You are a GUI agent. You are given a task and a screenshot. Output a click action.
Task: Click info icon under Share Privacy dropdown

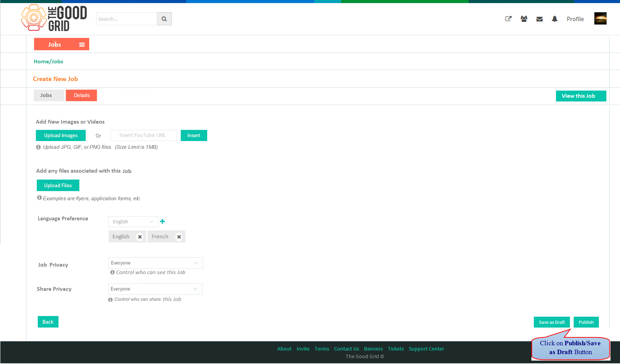point(110,300)
